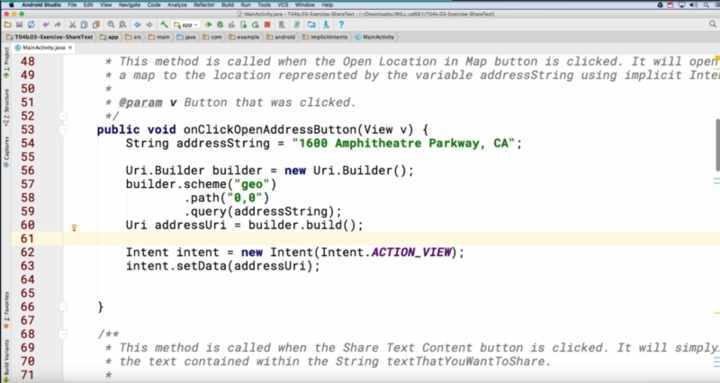Viewport: 720px width, 383px height.
Task: Collapse the Javadoc comment at line 68
Action: [63, 334]
